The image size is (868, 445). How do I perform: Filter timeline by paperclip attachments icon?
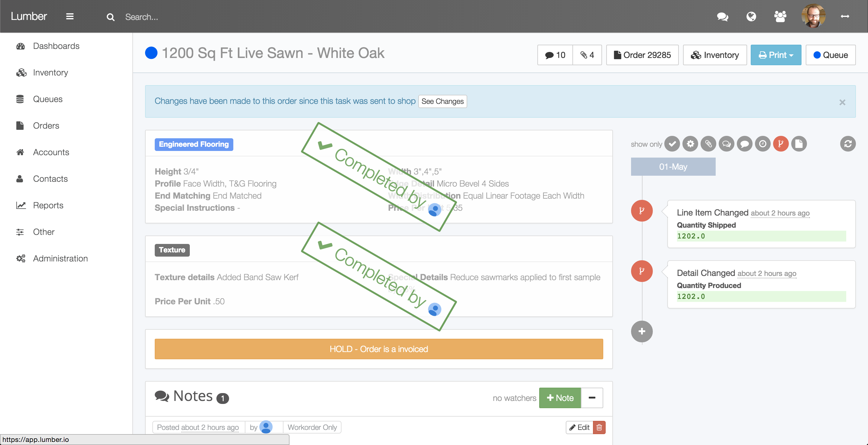pos(708,144)
